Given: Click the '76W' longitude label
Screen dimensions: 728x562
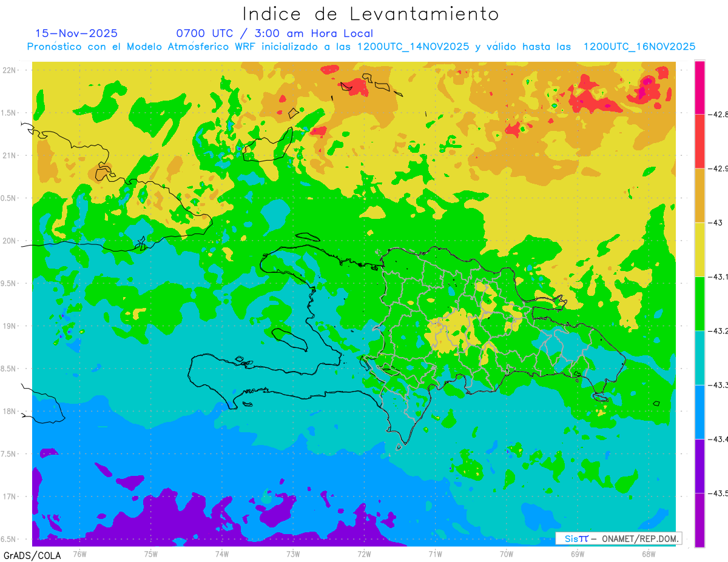Looking at the screenshot, I should [x=79, y=554].
